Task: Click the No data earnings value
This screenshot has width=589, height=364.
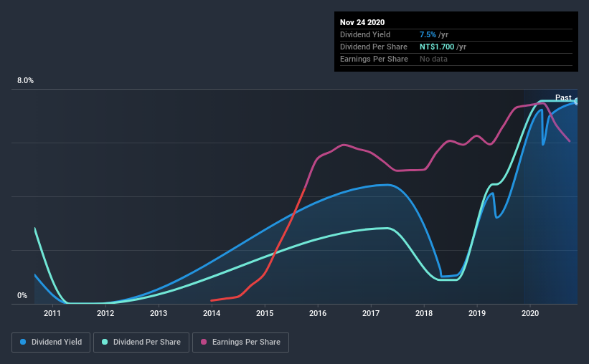Action: 433,59
